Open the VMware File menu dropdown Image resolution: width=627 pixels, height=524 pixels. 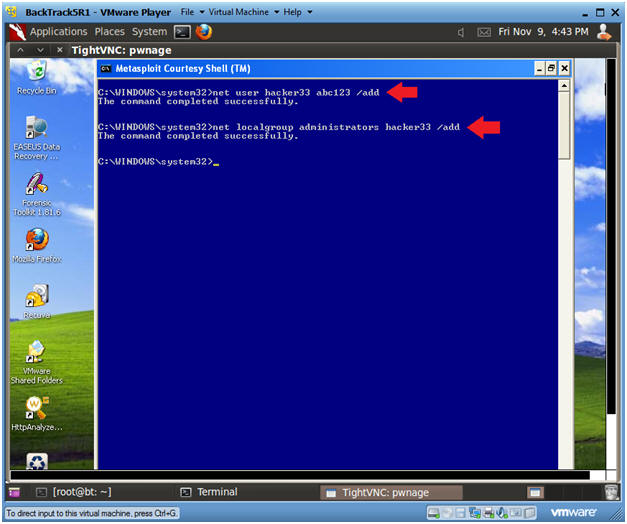[x=192, y=12]
